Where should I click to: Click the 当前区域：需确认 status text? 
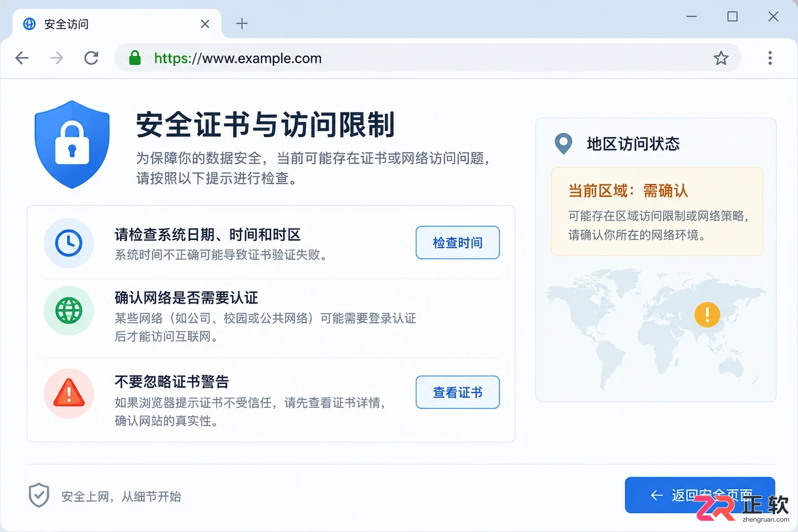click(x=628, y=191)
